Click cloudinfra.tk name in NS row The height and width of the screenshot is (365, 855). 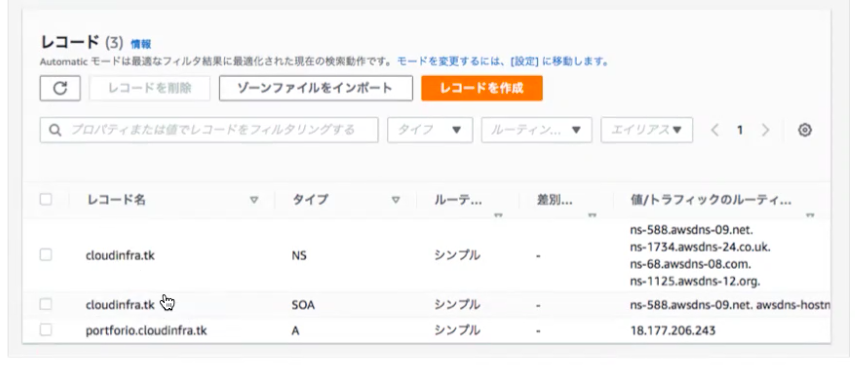pyautogui.click(x=120, y=255)
